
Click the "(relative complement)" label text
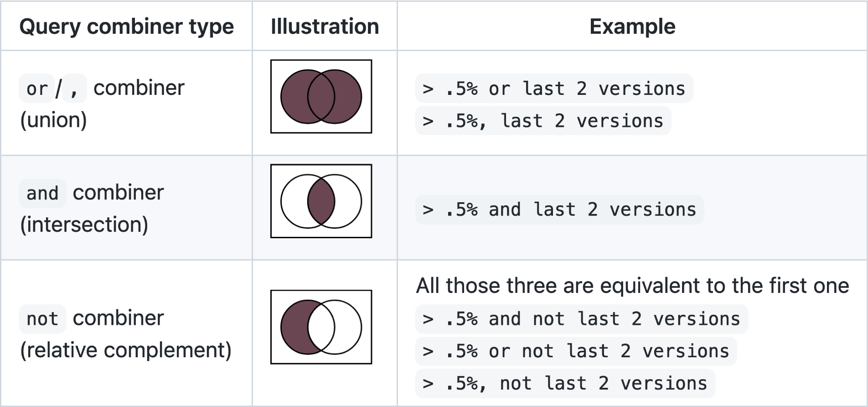pos(126,350)
